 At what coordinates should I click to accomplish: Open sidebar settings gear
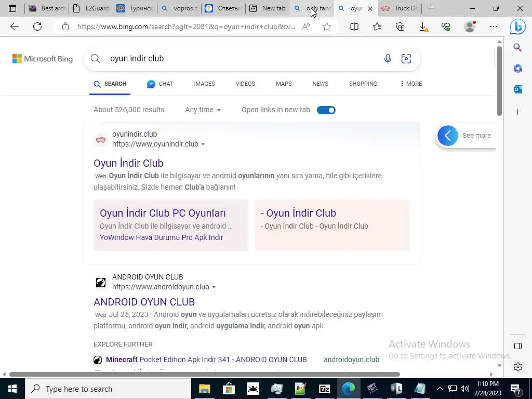tap(518, 367)
